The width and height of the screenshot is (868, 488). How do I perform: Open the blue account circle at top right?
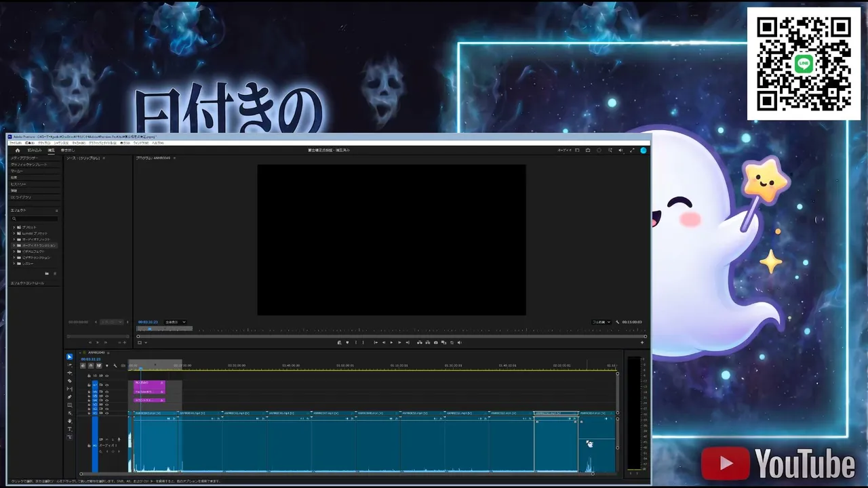[644, 150]
